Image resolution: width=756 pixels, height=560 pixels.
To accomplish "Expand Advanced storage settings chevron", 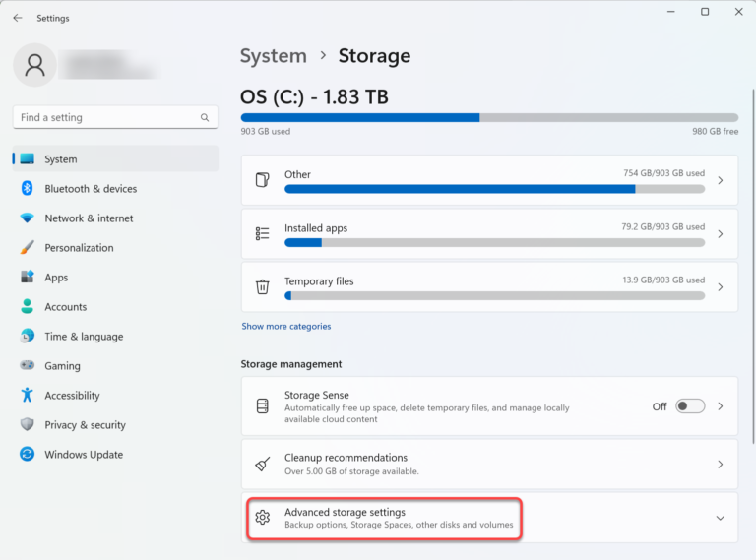I will tap(720, 518).
